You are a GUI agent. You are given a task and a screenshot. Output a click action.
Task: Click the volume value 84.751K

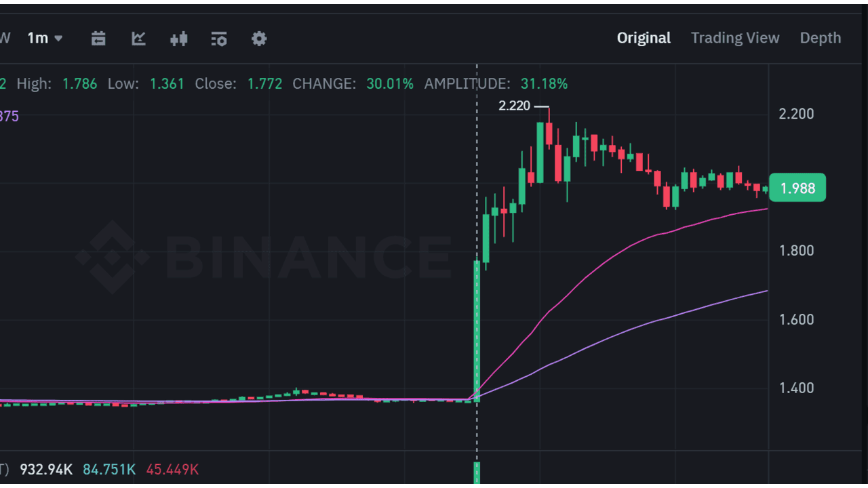click(x=109, y=469)
